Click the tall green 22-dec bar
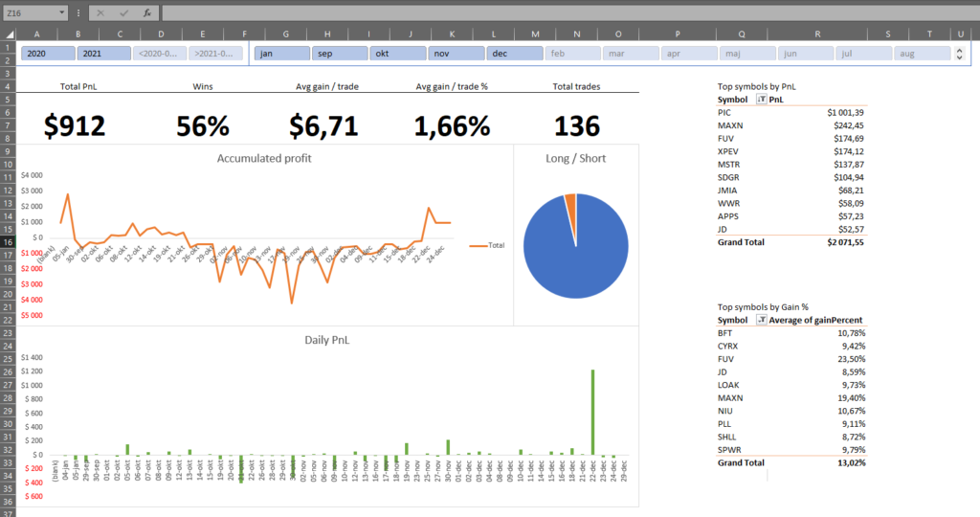Viewport: 980px width, 517px height. click(592, 413)
